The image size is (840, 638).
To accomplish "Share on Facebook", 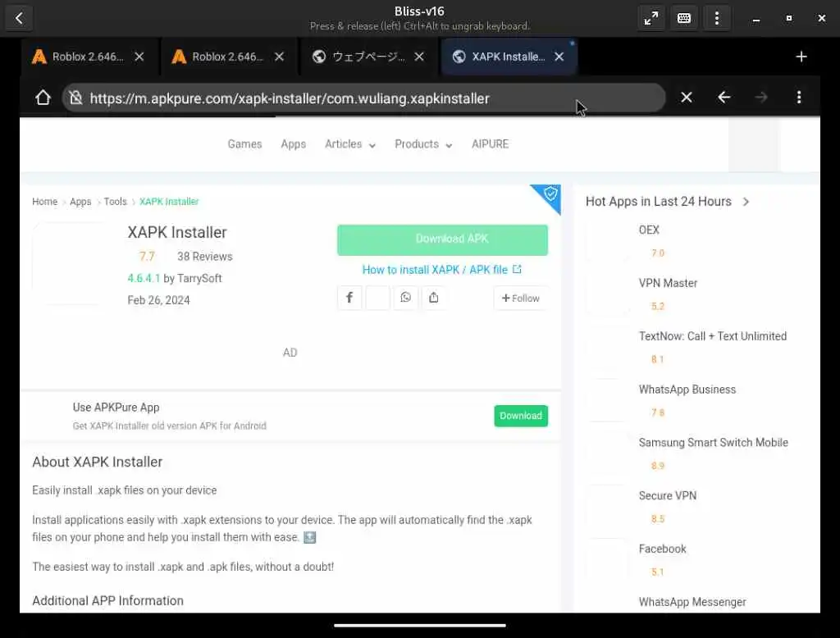I will point(349,298).
